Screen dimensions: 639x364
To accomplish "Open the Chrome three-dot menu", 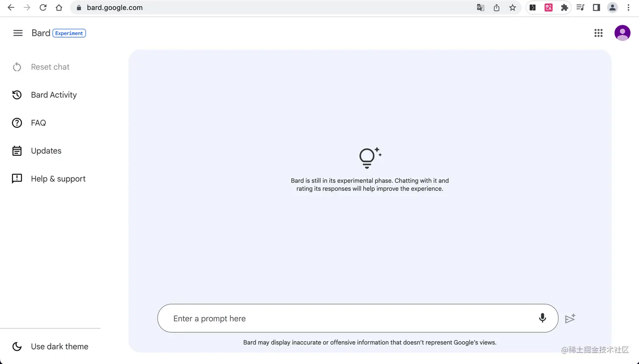I will tap(628, 8).
